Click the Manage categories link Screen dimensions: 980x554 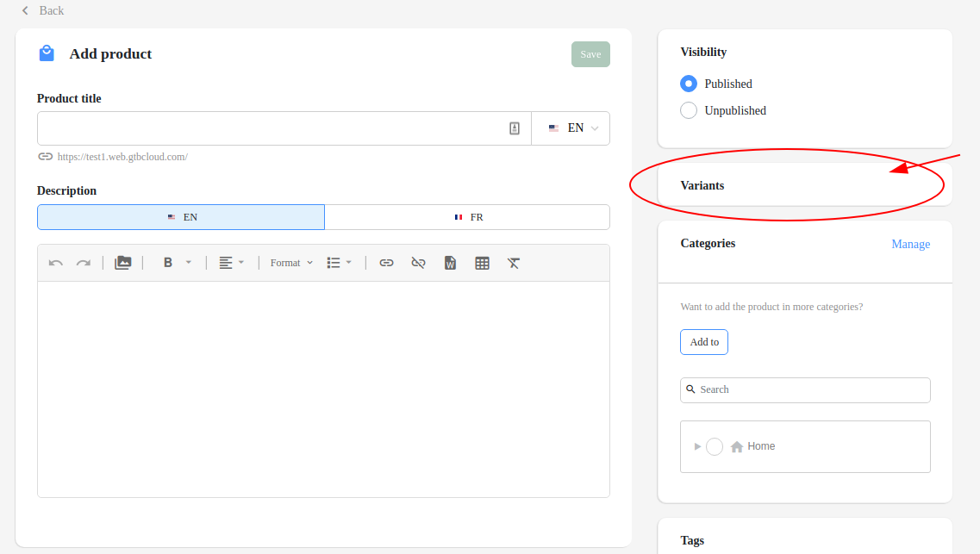(911, 244)
